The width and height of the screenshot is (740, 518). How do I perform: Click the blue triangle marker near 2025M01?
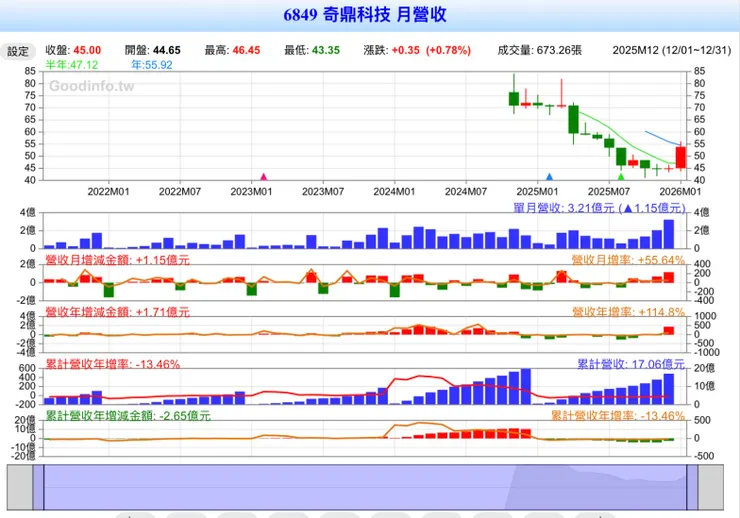click(x=549, y=177)
